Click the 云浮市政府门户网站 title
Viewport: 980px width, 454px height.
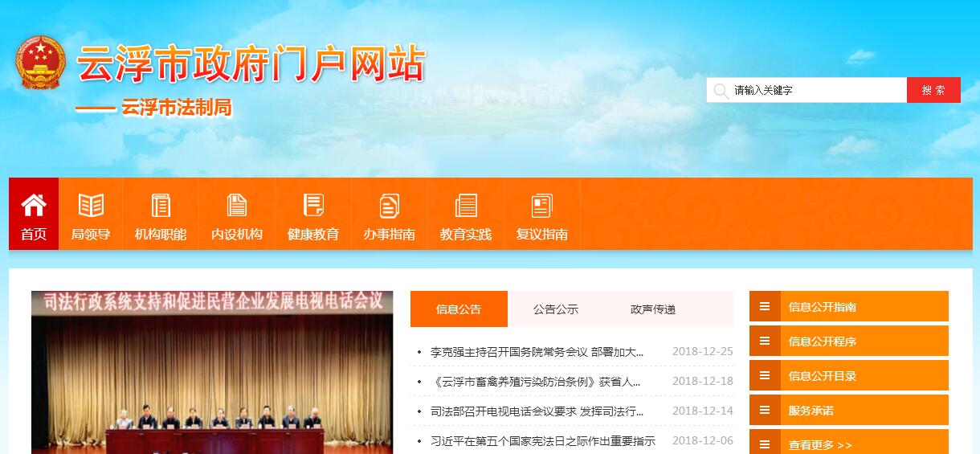250,63
